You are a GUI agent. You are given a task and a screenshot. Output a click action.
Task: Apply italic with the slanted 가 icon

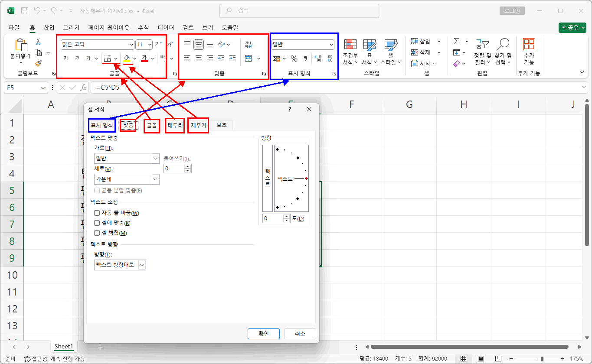click(x=77, y=58)
